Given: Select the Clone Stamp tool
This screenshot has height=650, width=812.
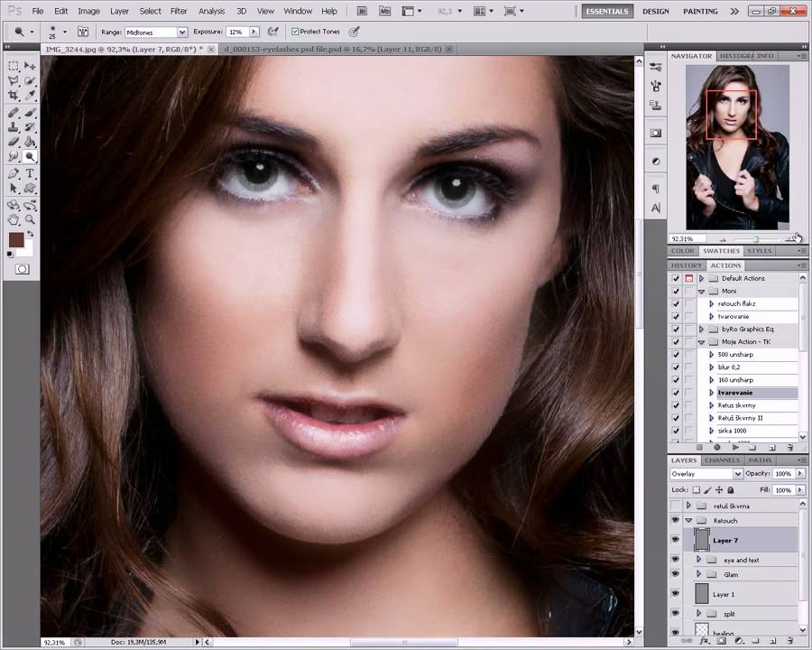Looking at the screenshot, I should [14, 127].
